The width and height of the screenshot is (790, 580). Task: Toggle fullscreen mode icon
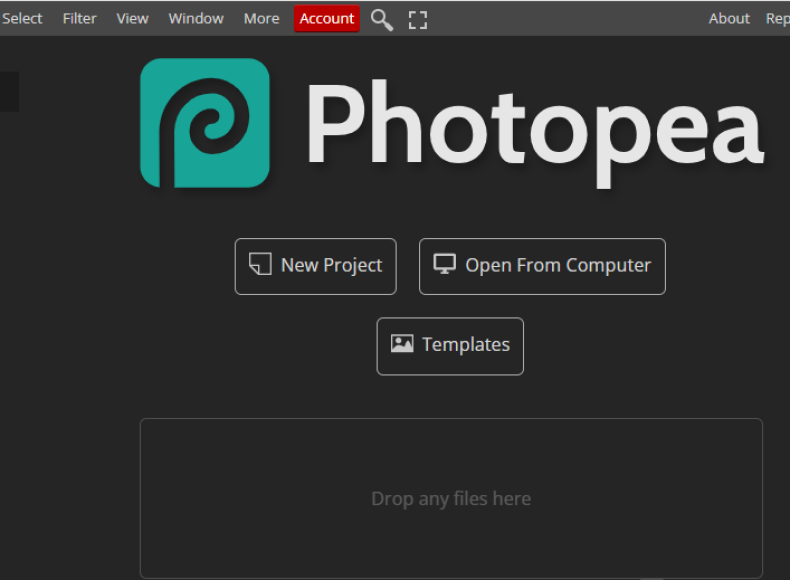pyautogui.click(x=418, y=20)
